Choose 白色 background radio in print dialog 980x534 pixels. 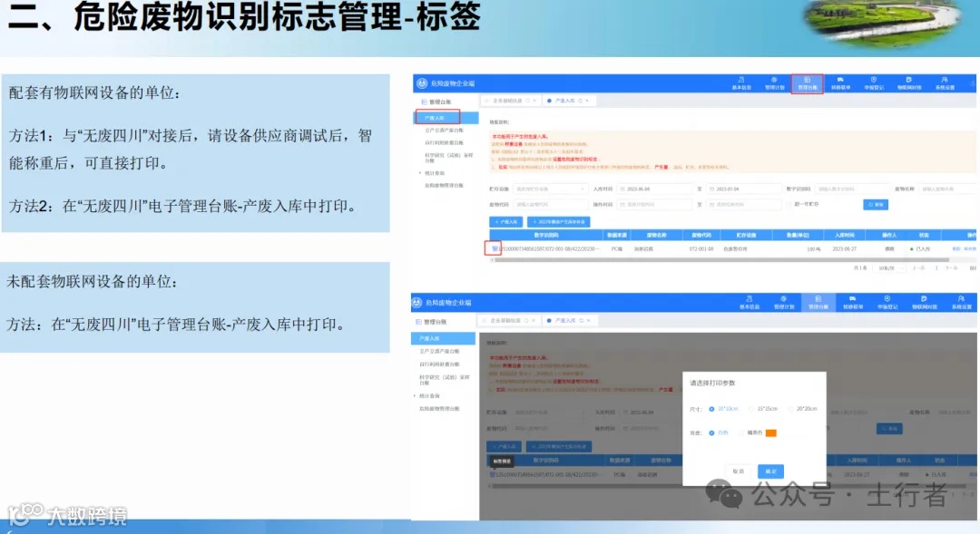[x=711, y=432]
